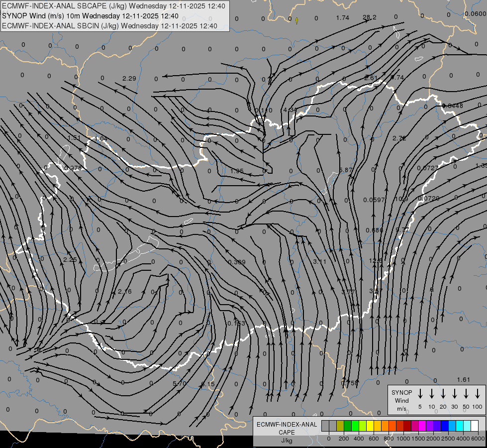Screen dimensions: 487x448
Task: Click the wind arrow above legend value 5
Action: click(420, 394)
